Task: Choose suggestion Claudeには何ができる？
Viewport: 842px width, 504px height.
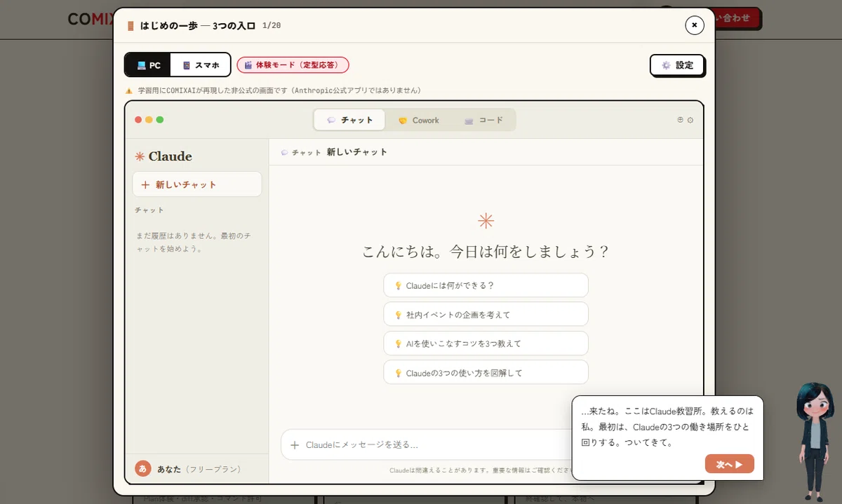Action: coord(486,285)
